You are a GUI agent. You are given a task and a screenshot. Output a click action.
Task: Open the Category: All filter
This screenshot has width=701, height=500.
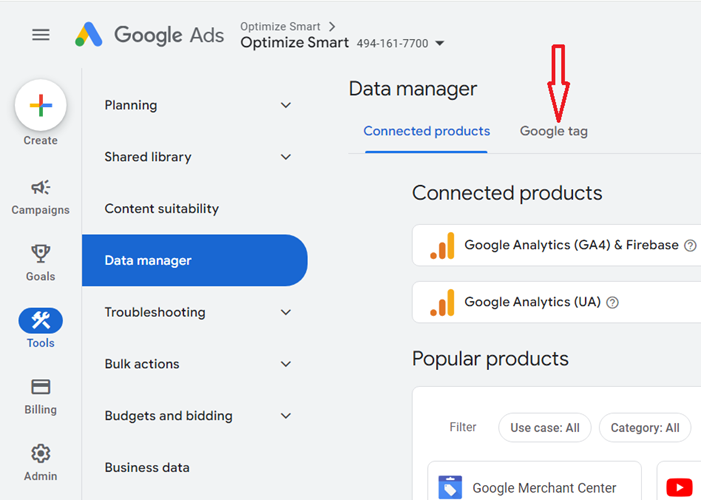(645, 428)
